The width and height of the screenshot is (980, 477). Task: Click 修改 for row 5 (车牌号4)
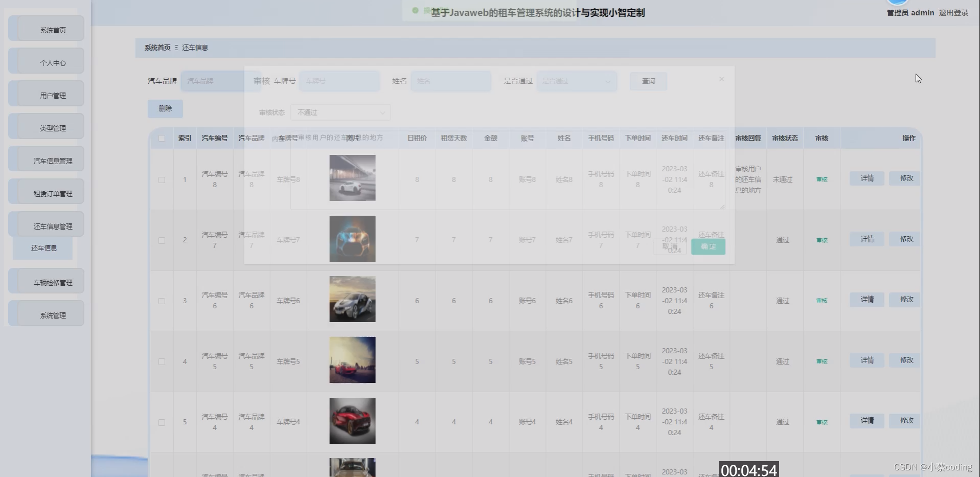(905, 420)
